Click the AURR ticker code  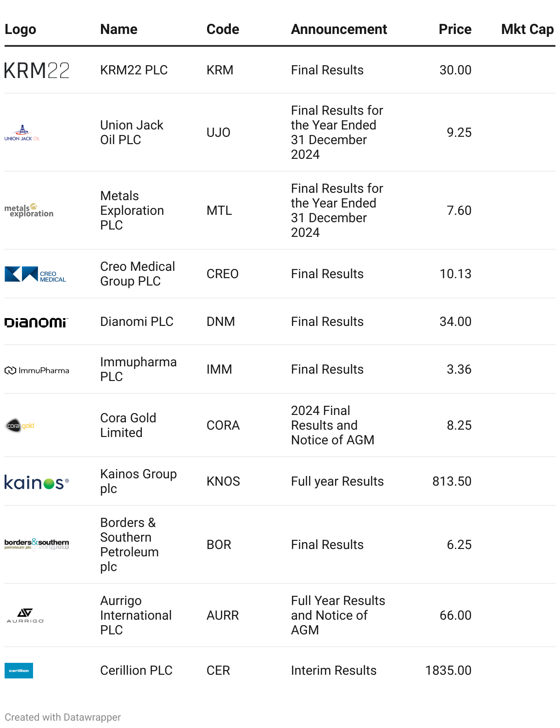[223, 616]
